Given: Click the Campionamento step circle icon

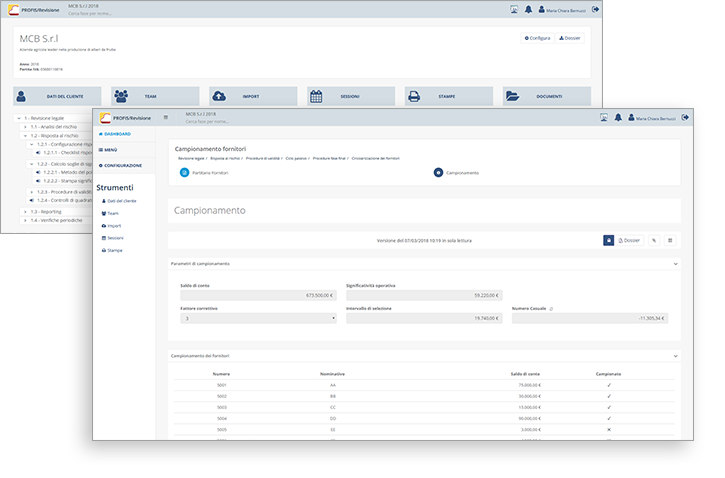Looking at the screenshot, I should point(438,172).
